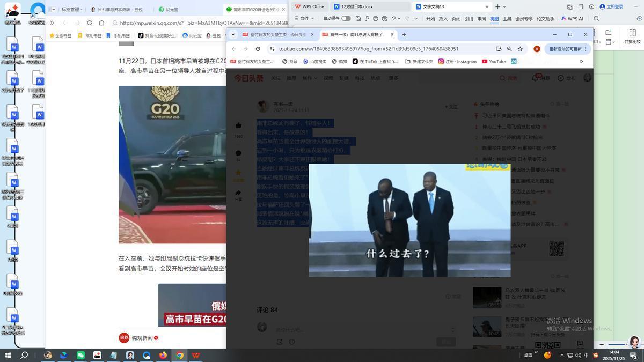Click Chrome install/cast icon in address bar

[499, 49]
